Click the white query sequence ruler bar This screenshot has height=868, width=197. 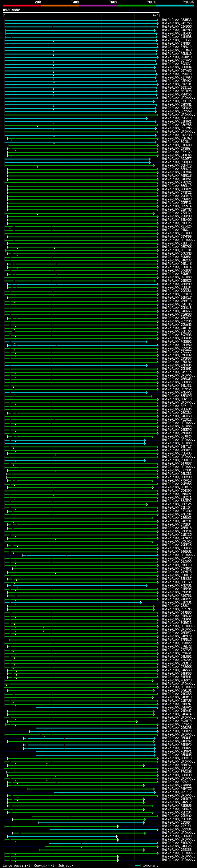click(x=81, y=13)
